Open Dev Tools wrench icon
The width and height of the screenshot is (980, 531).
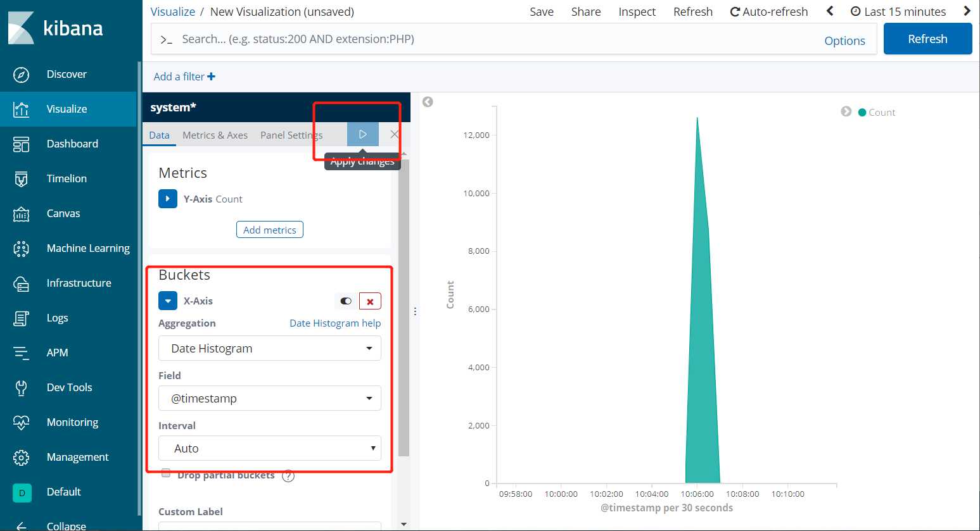21,387
